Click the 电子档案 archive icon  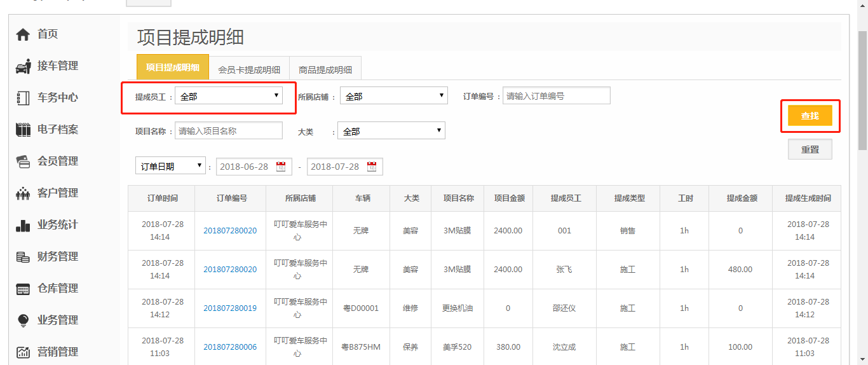[23, 130]
